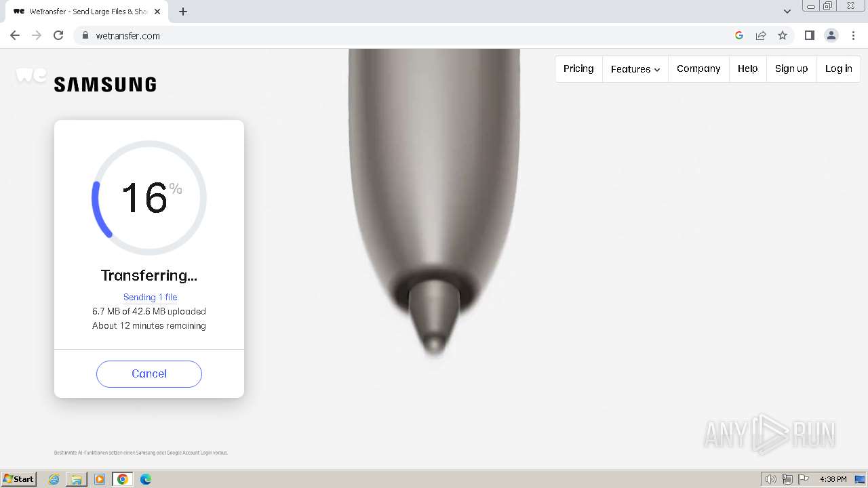Click the Sending 1 file link
The height and width of the screenshot is (488, 868).
point(151,297)
